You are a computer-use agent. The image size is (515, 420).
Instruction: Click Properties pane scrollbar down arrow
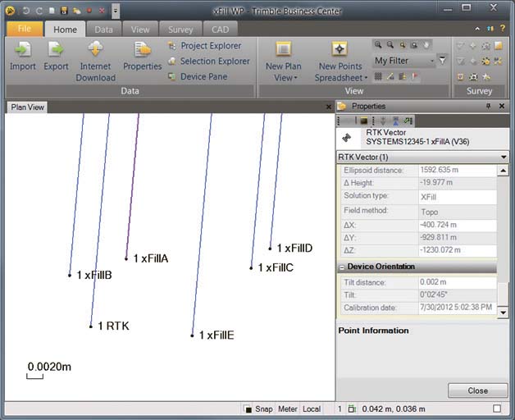coord(503,313)
